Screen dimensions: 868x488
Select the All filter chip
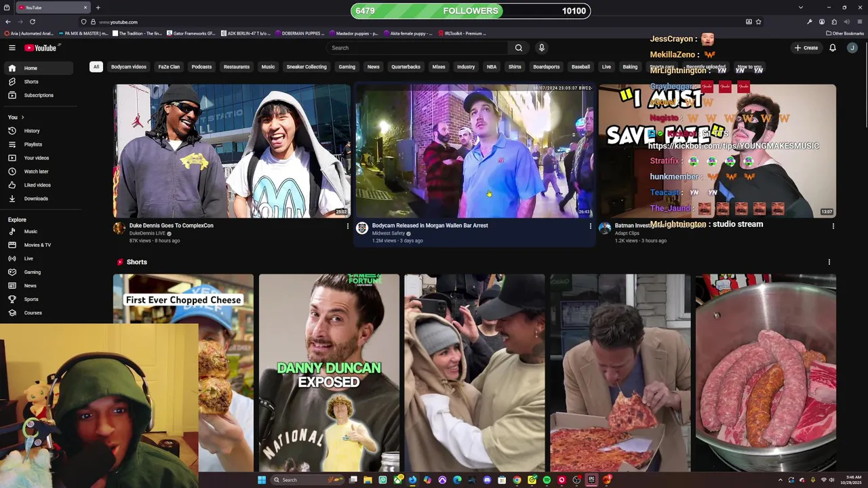point(96,66)
